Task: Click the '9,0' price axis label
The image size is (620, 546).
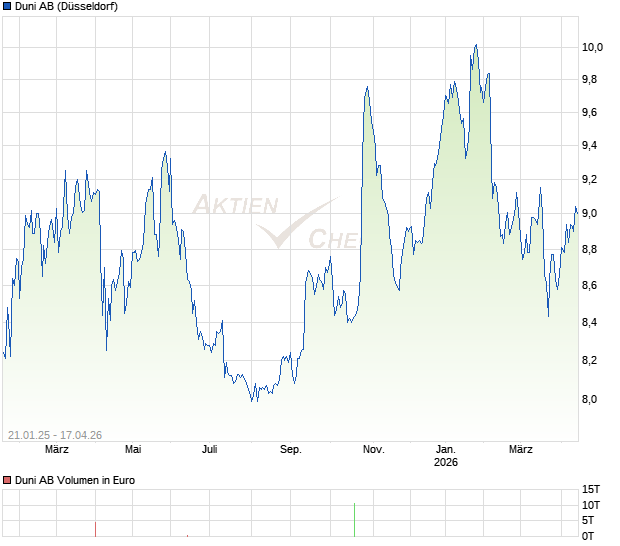Action: coord(589,213)
